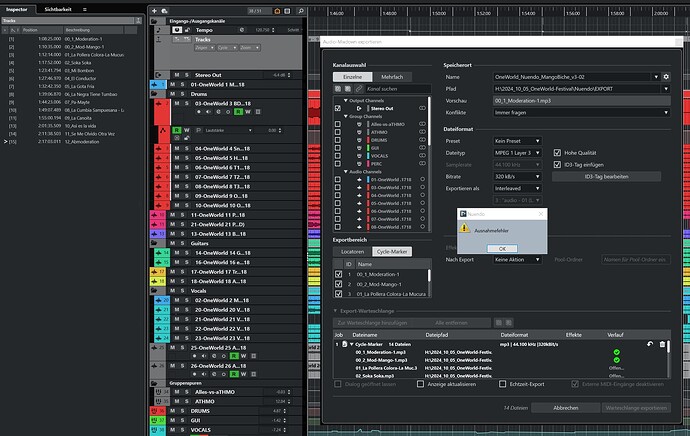
Task: Click the VOCALS group channel icon in export list
Action: [x=359, y=156]
